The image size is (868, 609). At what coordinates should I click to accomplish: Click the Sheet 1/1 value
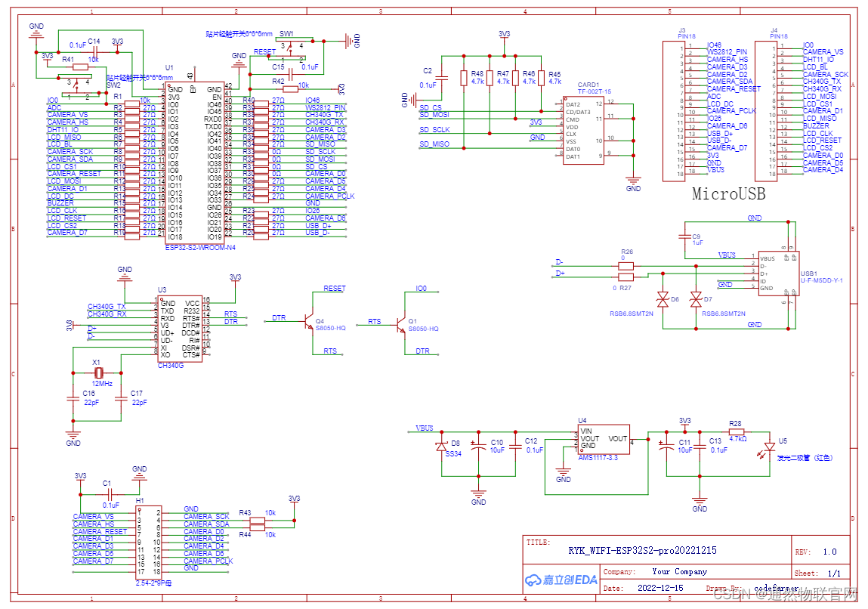tap(834, 573)
